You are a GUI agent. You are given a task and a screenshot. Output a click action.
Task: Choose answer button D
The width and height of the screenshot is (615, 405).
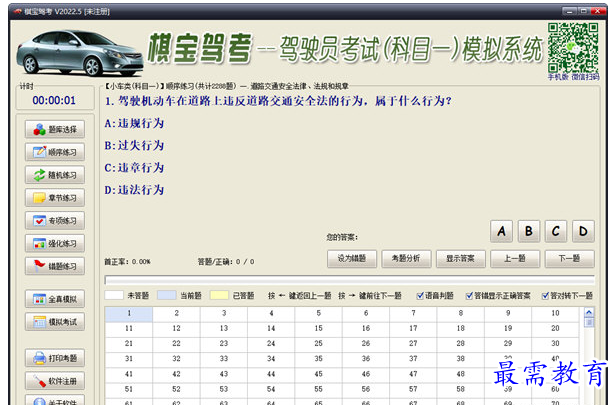583,231
